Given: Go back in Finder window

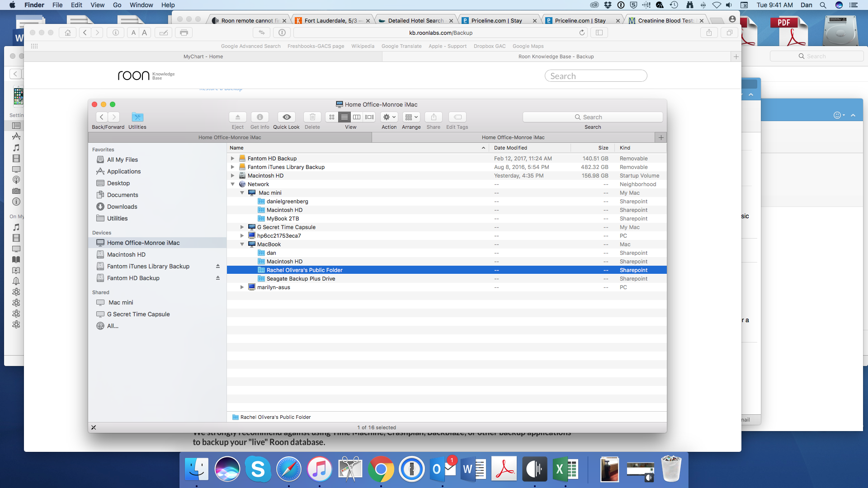Looking at the screenshot, I should (x=102, y=117).
